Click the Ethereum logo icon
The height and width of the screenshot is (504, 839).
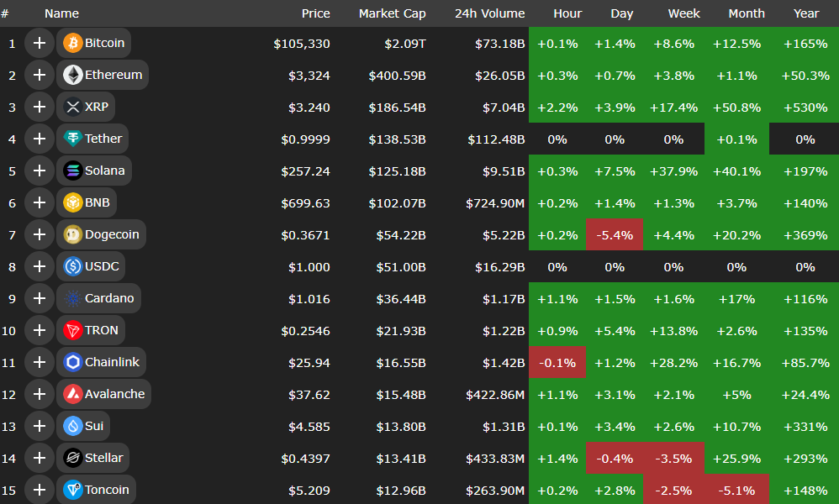[x=72, y=75]
